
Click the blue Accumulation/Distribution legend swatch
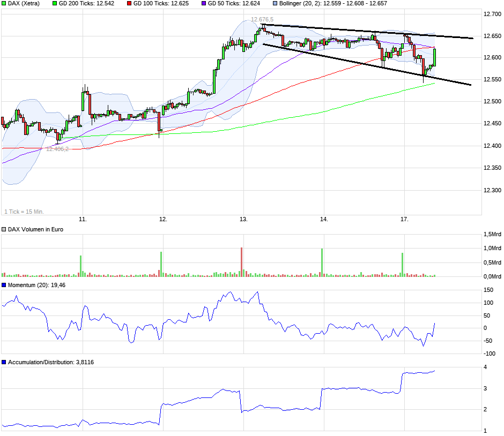pyautogui.click(x=4, y=362)
